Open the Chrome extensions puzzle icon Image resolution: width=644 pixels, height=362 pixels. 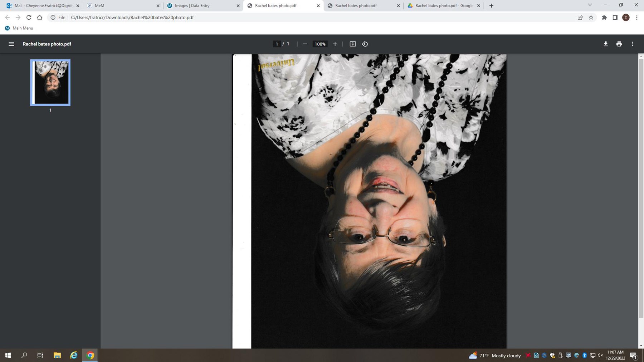[x=604, y=18]
